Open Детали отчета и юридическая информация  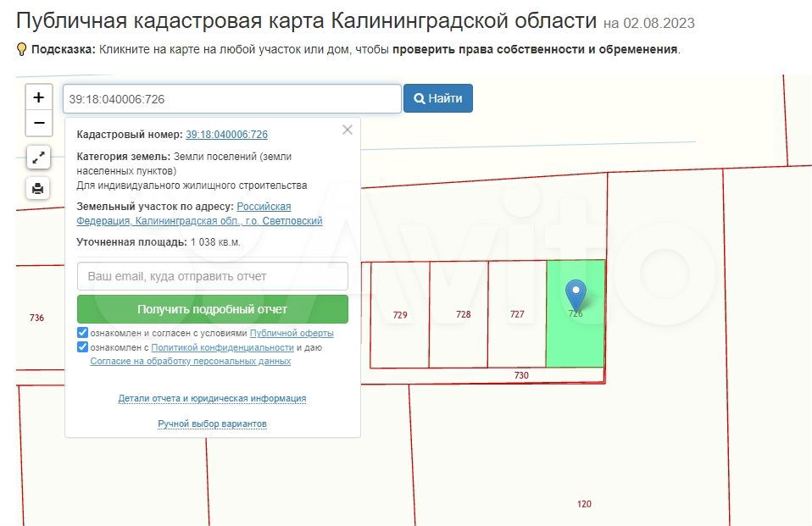point(212,398)
